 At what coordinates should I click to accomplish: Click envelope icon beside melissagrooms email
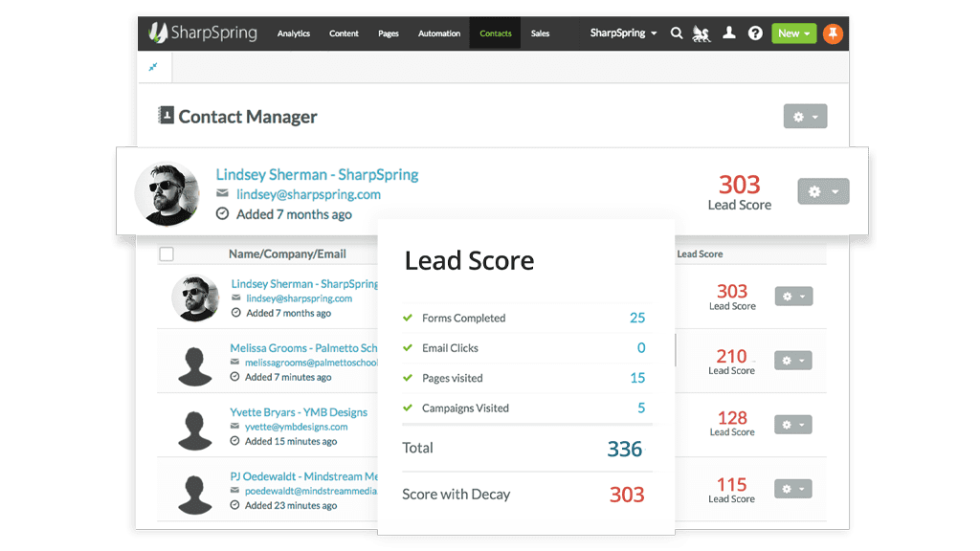234,363
